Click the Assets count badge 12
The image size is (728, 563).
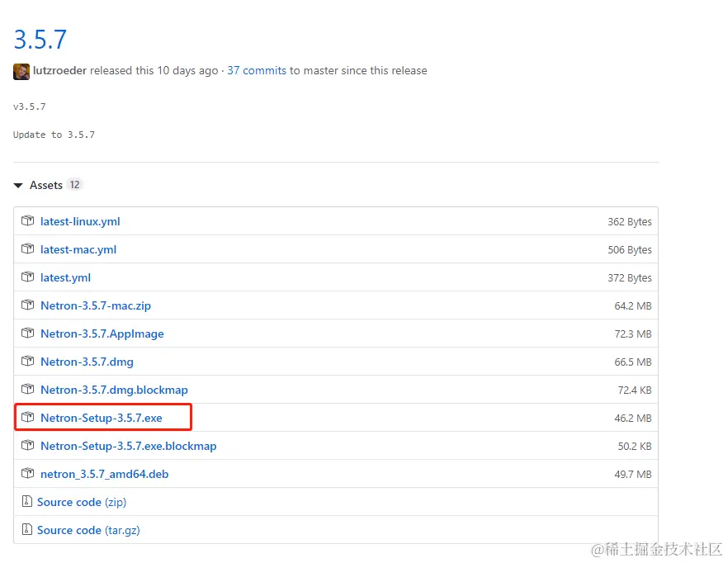[74, 185]
